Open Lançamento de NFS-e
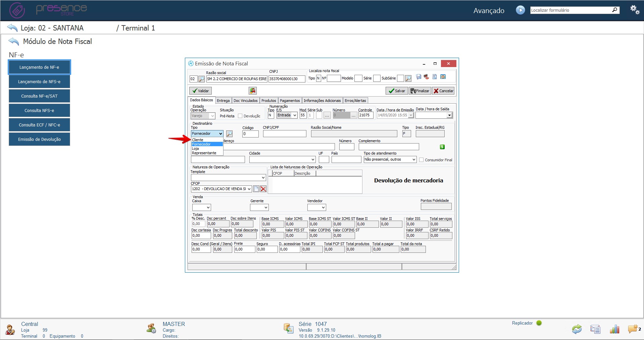 39,82
